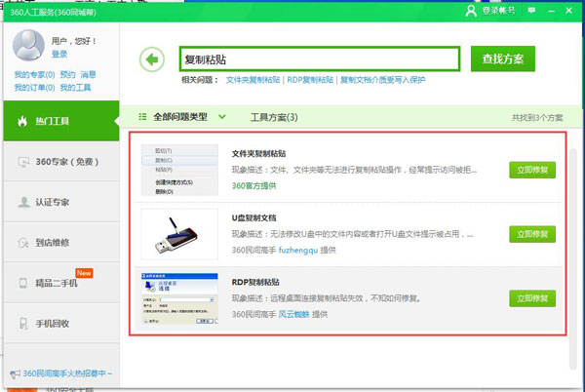The height and width of the screenshot is (392, 585).
Task: Open the 预约 link
Action: [x=67, y=74]
